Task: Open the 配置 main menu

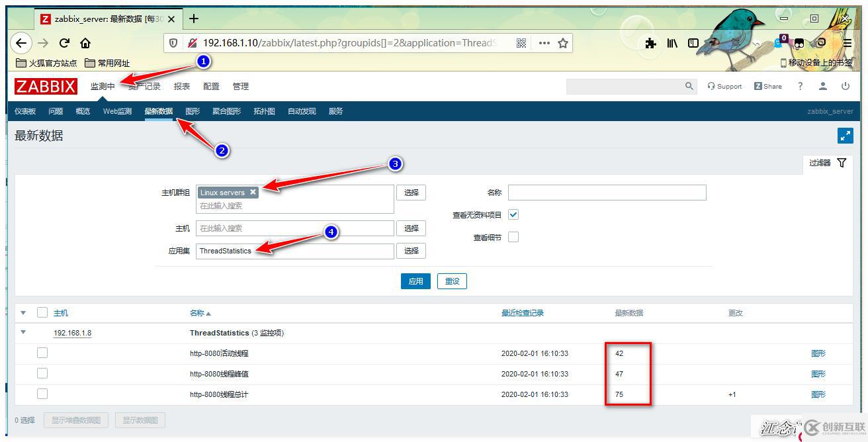Action: pyautogui.click(x=211, y=86)
